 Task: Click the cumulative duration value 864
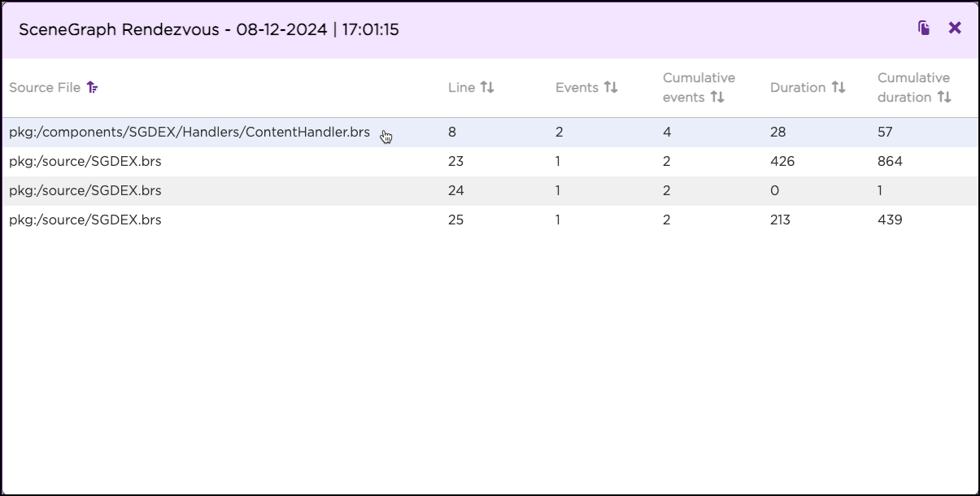pyautogui.click(x=890, y=162)
